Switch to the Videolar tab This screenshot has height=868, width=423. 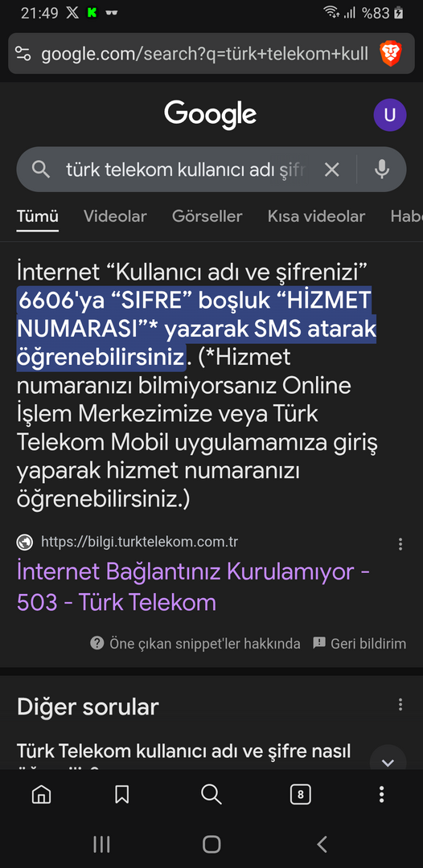[x=115, y=216]
